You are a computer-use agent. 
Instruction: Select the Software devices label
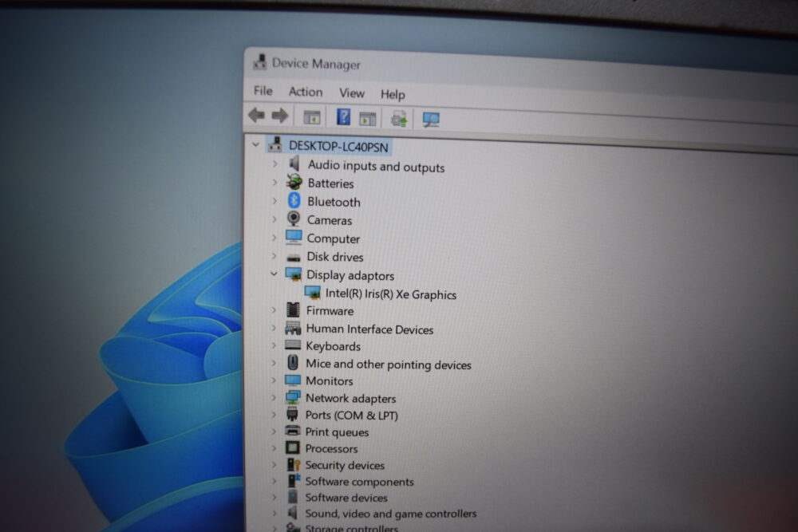(x=346, y=498)
